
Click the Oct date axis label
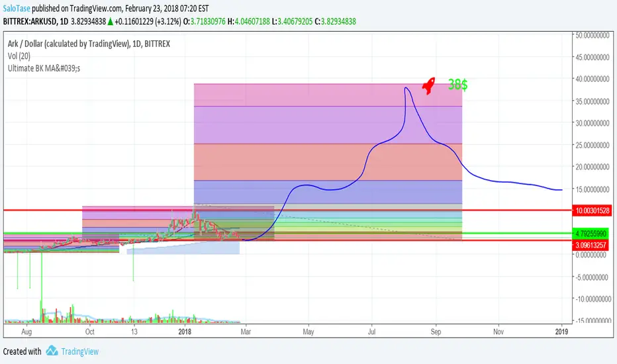click(90, 332)
